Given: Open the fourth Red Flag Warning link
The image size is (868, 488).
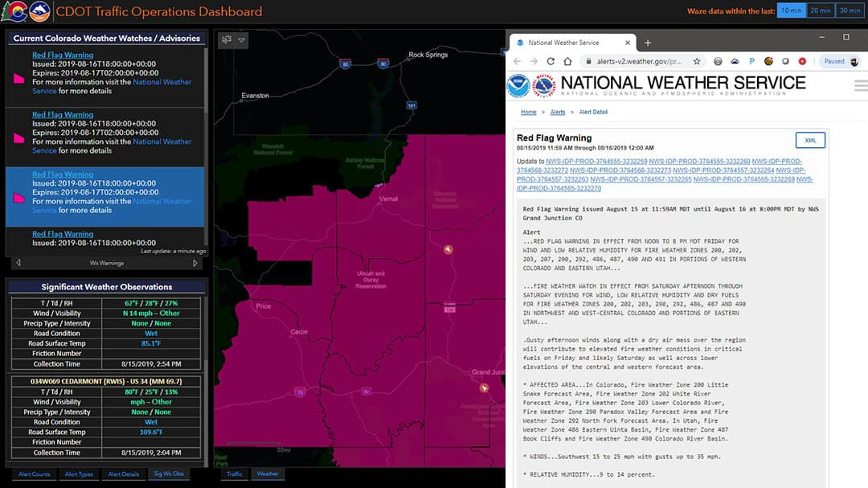Looking at the screenshot, I should pyautogui.click(x=63, y=234).
